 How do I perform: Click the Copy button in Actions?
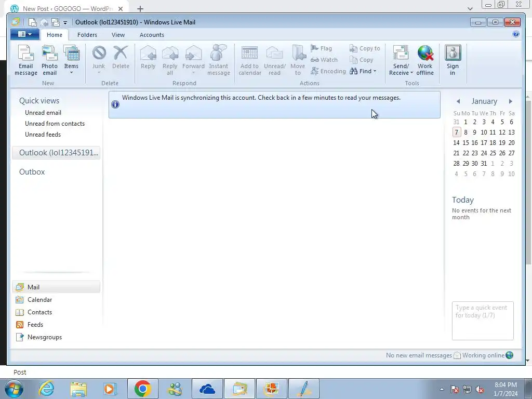tap(362, 60)
